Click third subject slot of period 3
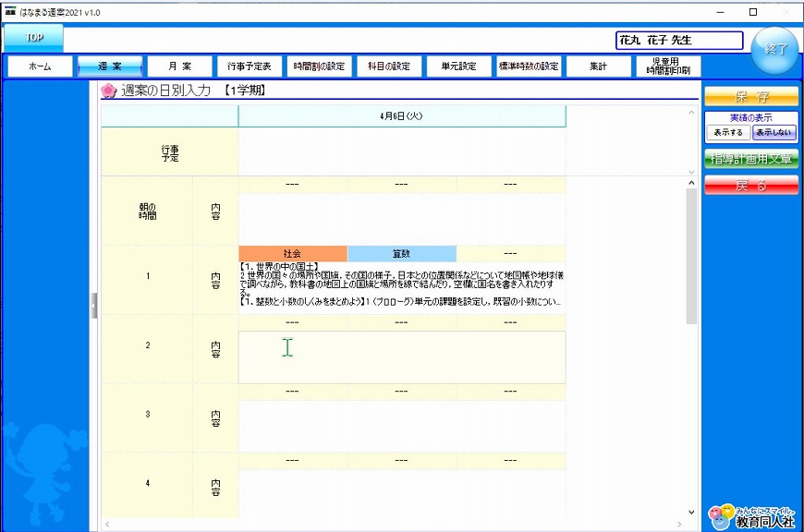The image size is (804, 532). (x=511, y=392)
